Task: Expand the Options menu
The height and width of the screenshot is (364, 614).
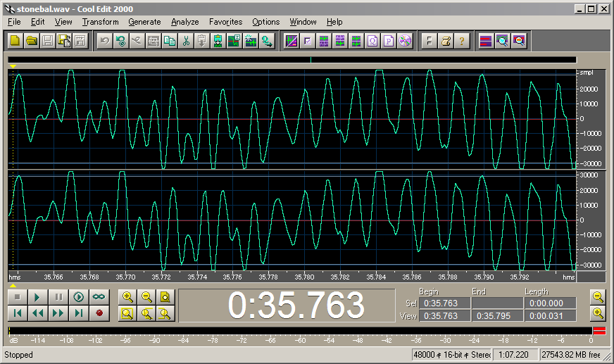Action: 265,22
